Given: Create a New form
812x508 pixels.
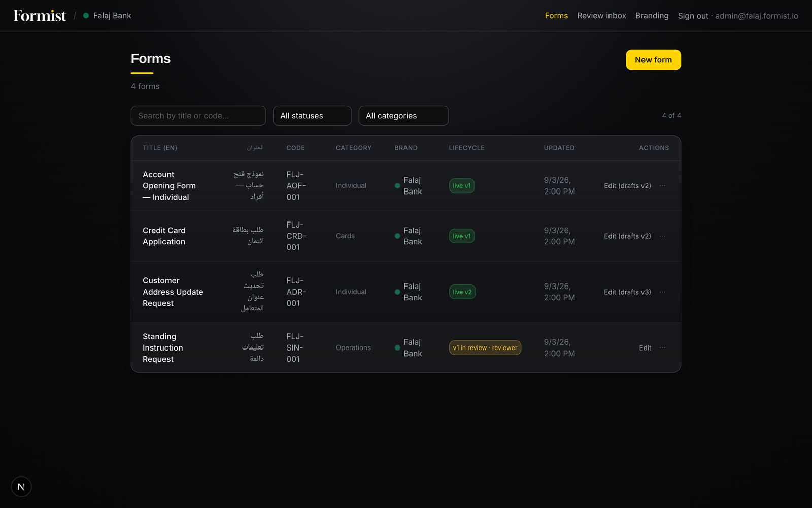Looking at the screenshot, I should pyautogui.click(x=653, y=60).
